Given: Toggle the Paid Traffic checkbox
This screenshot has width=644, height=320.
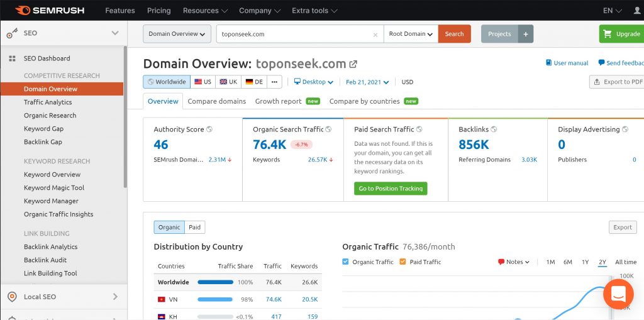Looking at the screenshot, I should 402,262.
